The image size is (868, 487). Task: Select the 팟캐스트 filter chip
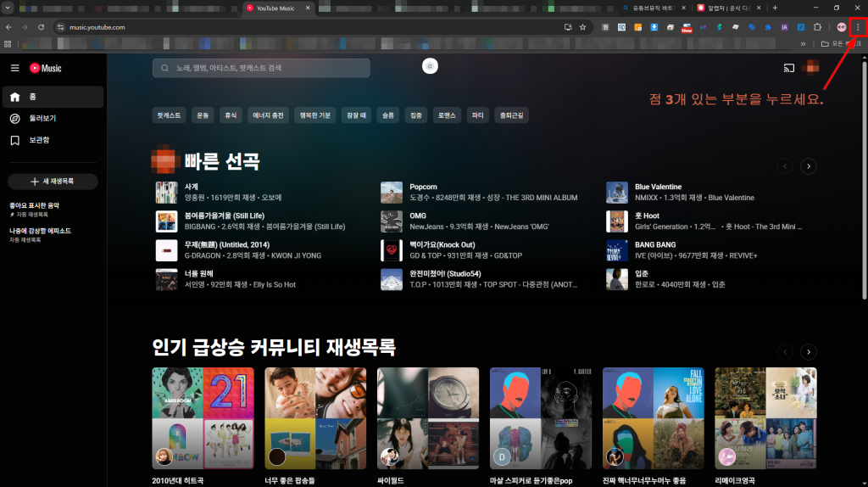tap(169, 115)
